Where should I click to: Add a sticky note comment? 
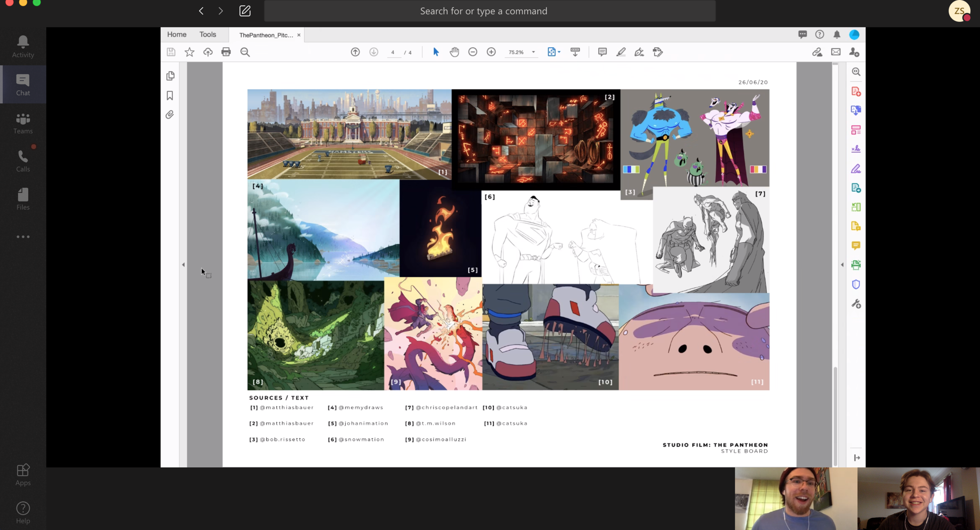pyautogui.click(x=603, y=52)
